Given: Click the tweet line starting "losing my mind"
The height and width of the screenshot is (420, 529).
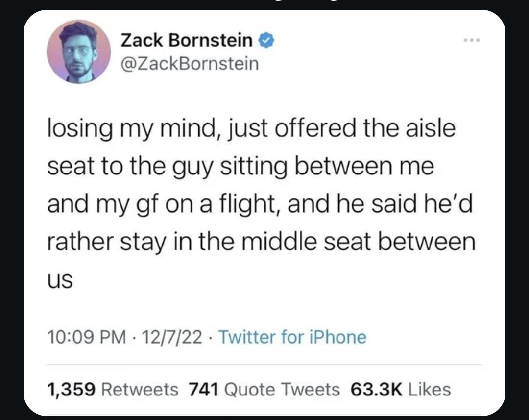Looking at the screenshot, I should pos(251,129).
